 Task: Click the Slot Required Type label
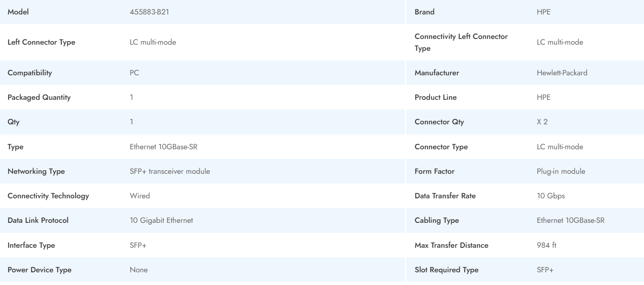[446, 270]
